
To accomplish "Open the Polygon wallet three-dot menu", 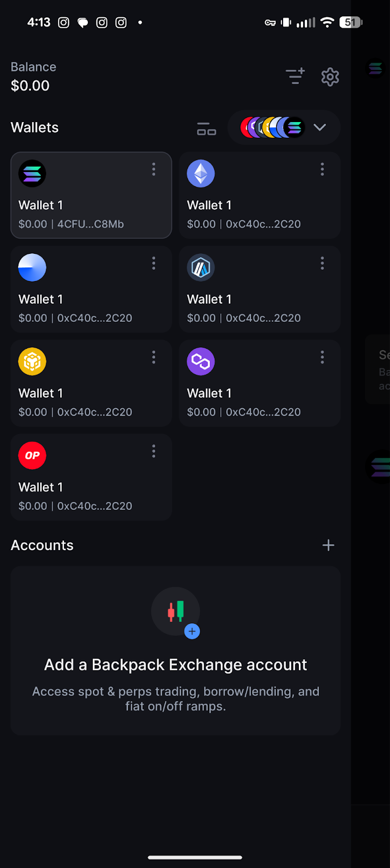I will tap(322, 357).
